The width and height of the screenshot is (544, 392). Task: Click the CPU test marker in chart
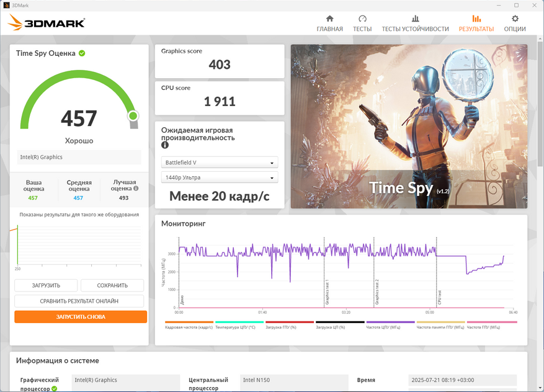click(x=439, y=298)
